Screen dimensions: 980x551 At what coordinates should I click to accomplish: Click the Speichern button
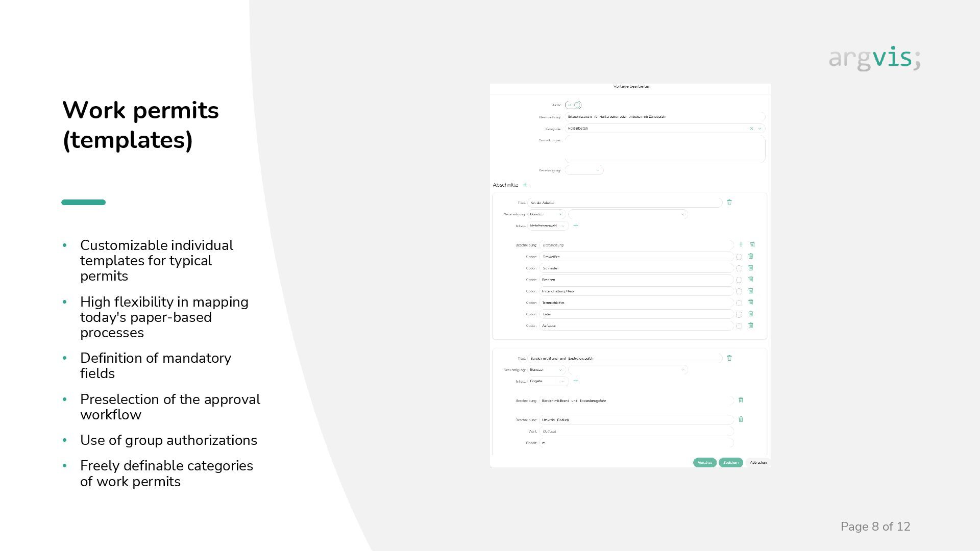[730, 463]
